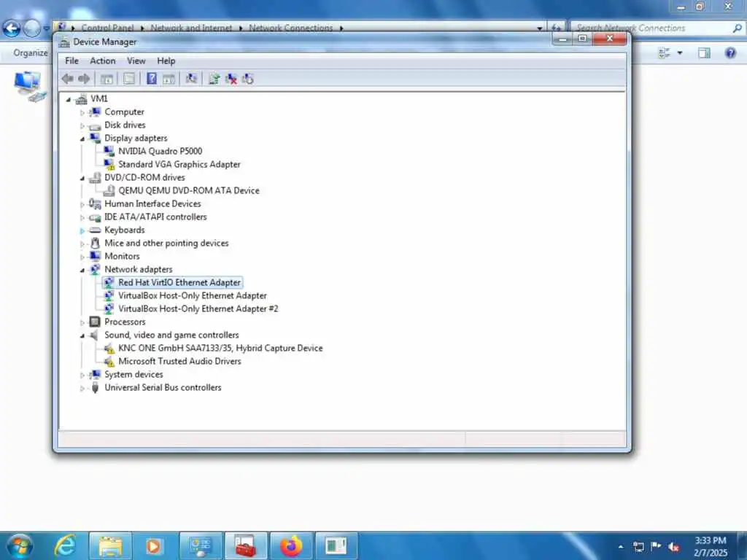Select VirtualBox Host-Only Ethernet Adapter
This screenshot has width=747, height=560.
click(x=193, y=296)
